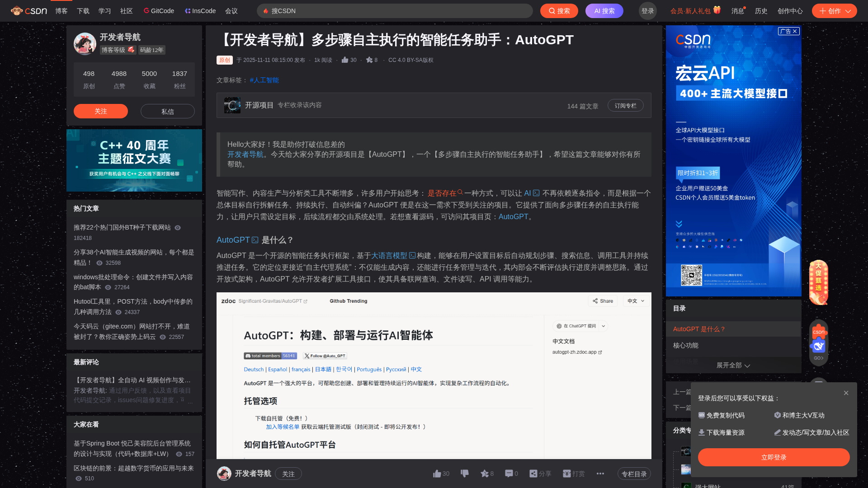Close the 宏云API advertisement
The width and height of the screenshot is (868, 488).
tap(795, 31)
